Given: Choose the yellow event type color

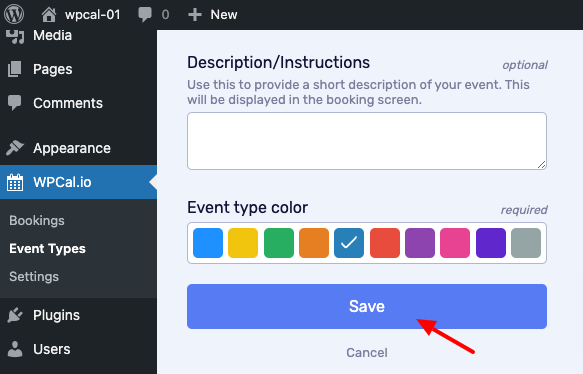Looking at the screenshot, I should tap(243, 243).
